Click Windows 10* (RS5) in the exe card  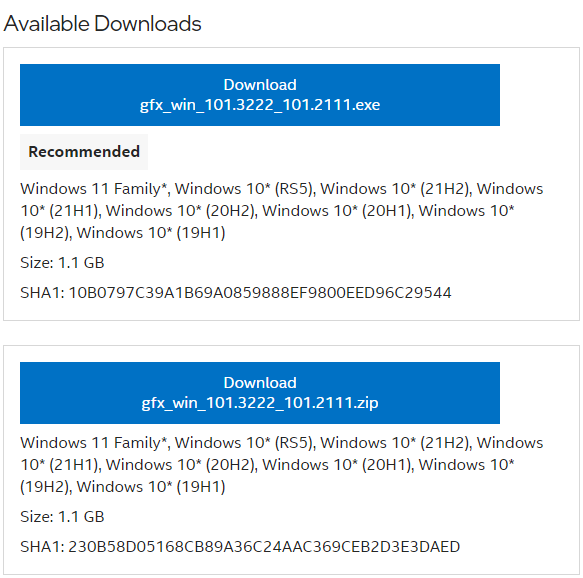(x=243, y=189)
